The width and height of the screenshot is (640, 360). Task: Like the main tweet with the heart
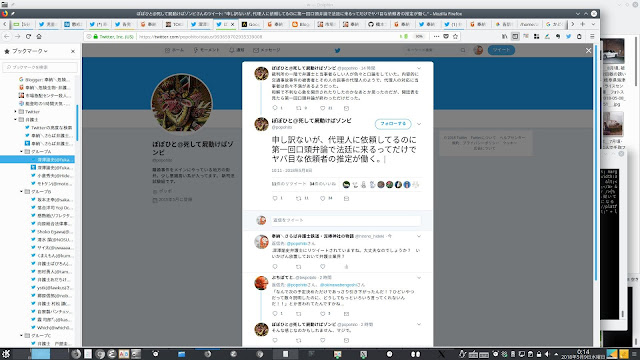322,198
